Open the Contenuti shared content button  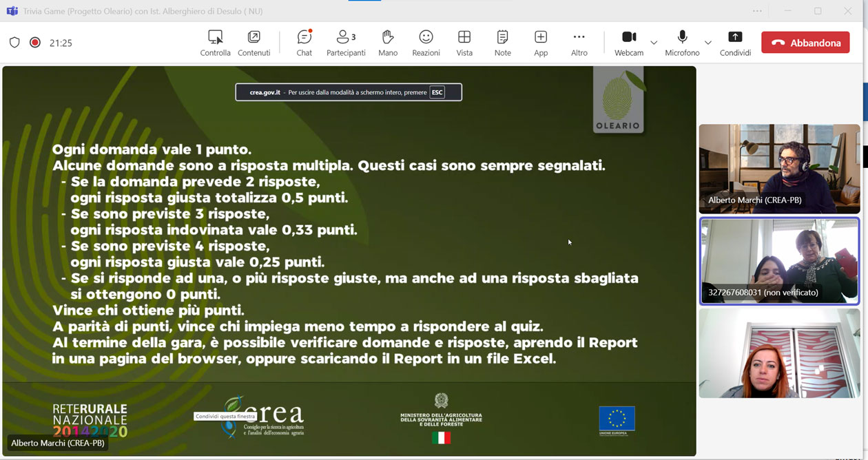click(x=254, y=43)
